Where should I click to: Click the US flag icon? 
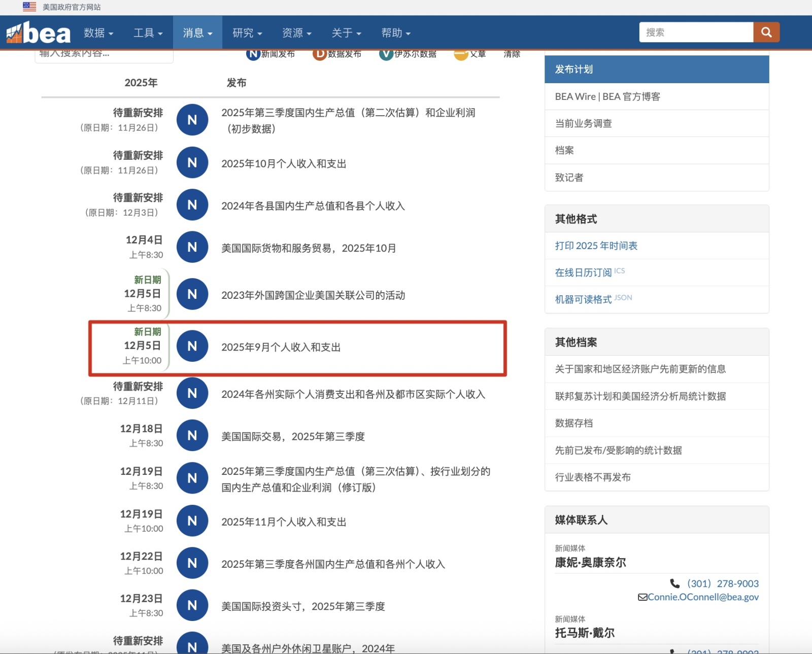click(x=29, y=7)
